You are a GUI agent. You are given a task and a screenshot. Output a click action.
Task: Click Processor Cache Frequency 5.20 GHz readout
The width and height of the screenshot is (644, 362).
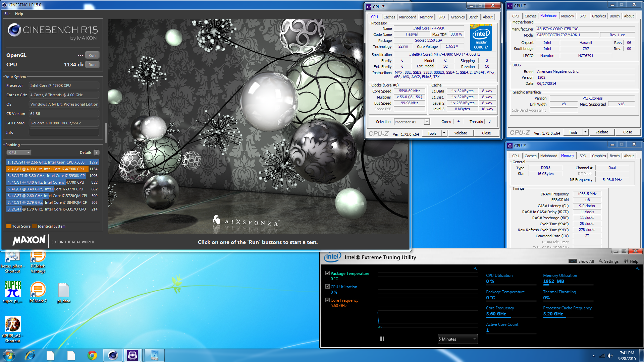pyautogui.click(x=568, y=314)
